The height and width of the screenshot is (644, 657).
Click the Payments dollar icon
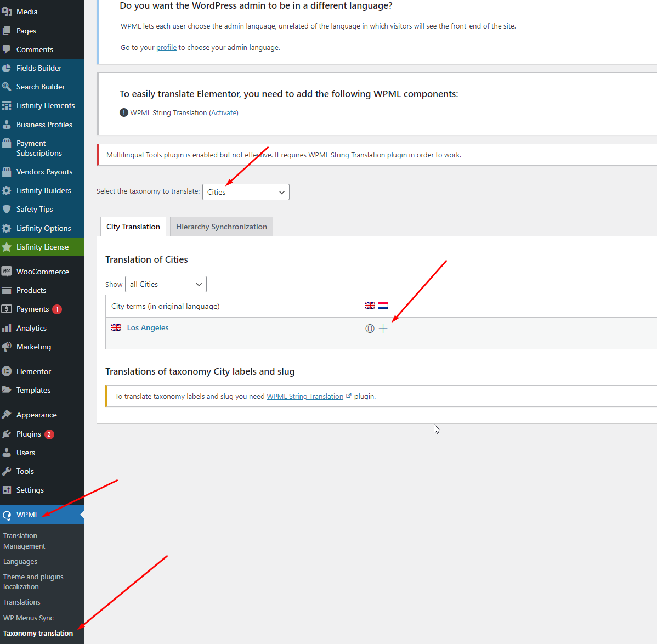coord(7,309)
